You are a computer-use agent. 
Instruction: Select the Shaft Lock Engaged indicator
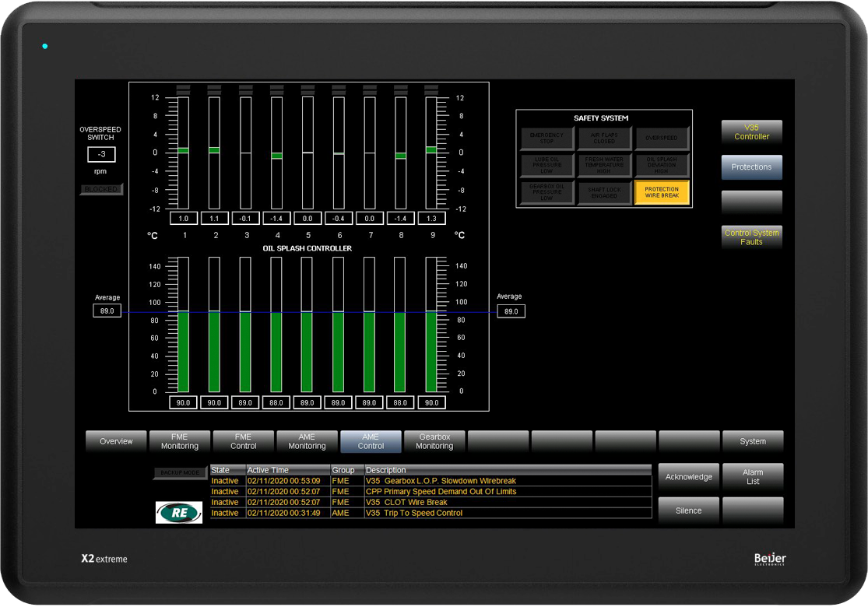pos(604,192)
